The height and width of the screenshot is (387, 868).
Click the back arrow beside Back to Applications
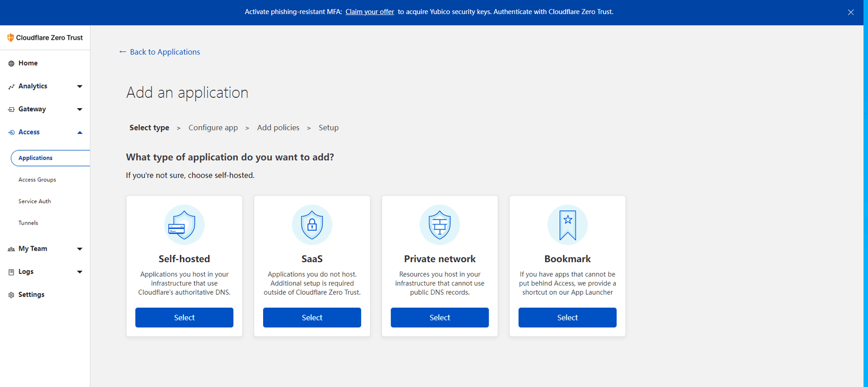point(123,52)
